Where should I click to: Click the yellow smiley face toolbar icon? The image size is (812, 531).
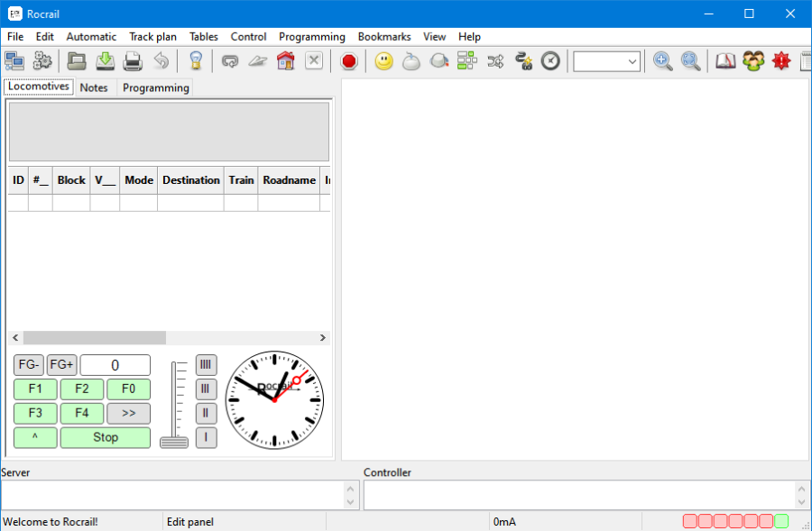[384, 61]
